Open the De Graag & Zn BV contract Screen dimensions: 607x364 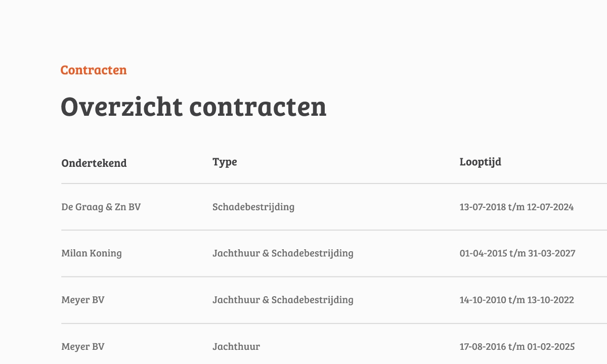click(x=101, y=207)
